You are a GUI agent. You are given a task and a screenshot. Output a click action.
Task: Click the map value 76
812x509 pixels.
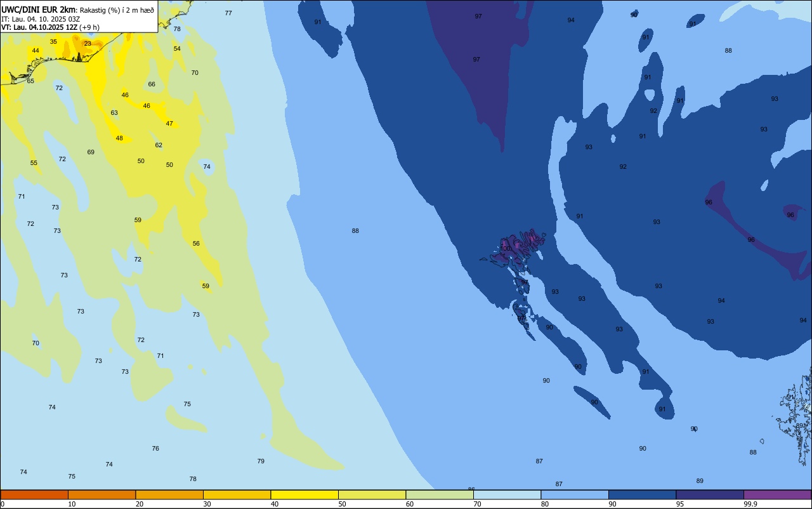click(155, 449)
